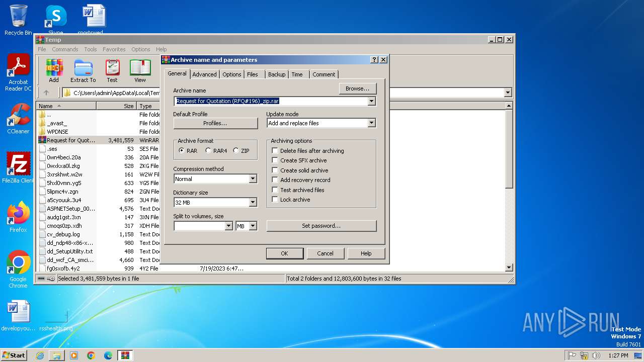Open the Update mode dropdown
Viewport: 644px width, 362px height.
(371, 123)
